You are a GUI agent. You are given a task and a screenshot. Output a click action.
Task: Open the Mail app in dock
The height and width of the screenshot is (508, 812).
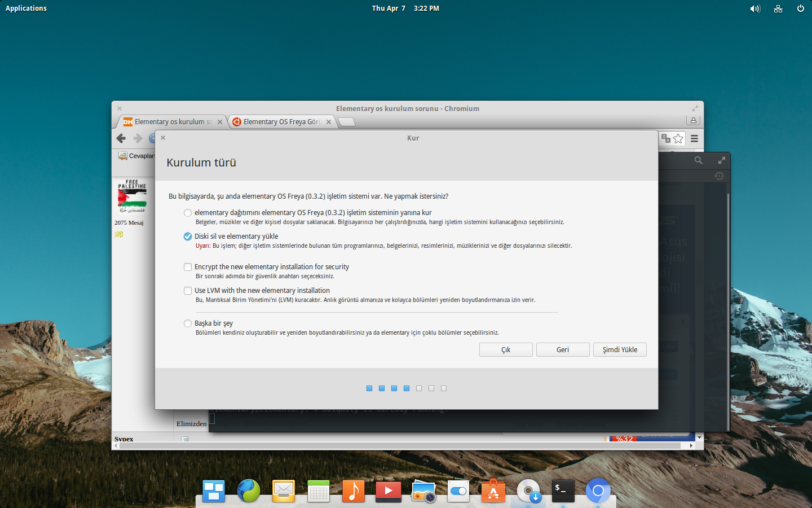point(284,491)
